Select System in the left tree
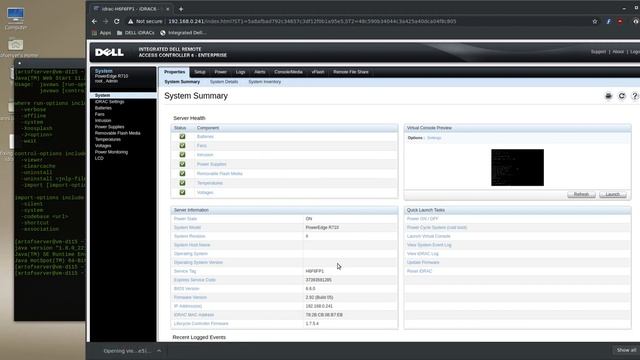Viewport: 640px width, 360px height. tap(102, 95)
